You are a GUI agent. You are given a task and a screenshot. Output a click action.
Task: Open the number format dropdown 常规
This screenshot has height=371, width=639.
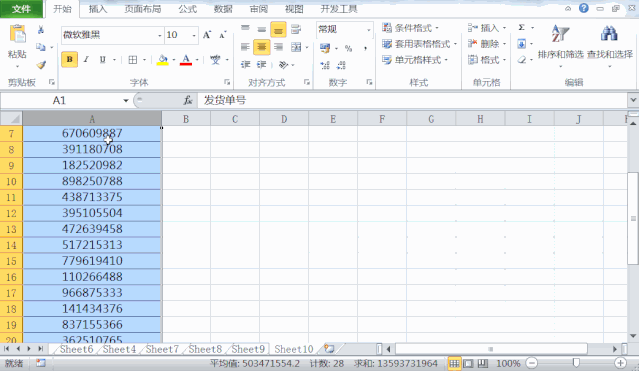tap(368, 29)
